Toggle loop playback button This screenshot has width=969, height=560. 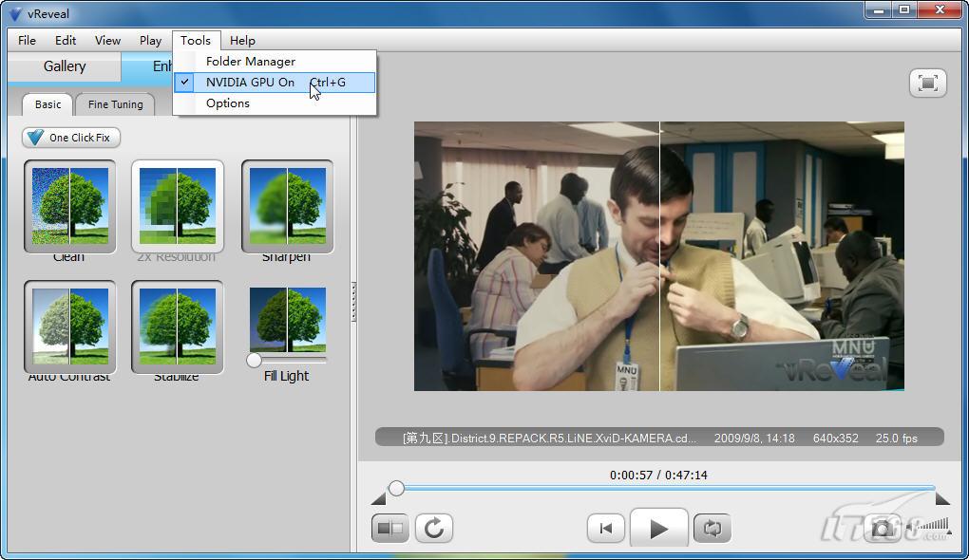712,528
